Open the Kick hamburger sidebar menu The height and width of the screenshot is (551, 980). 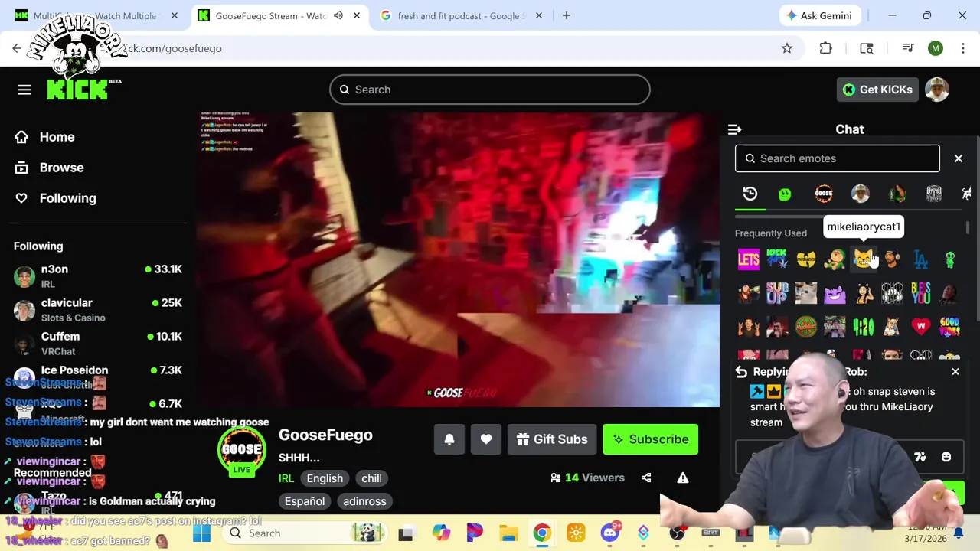pyautogui.click(x=24, y=90)
